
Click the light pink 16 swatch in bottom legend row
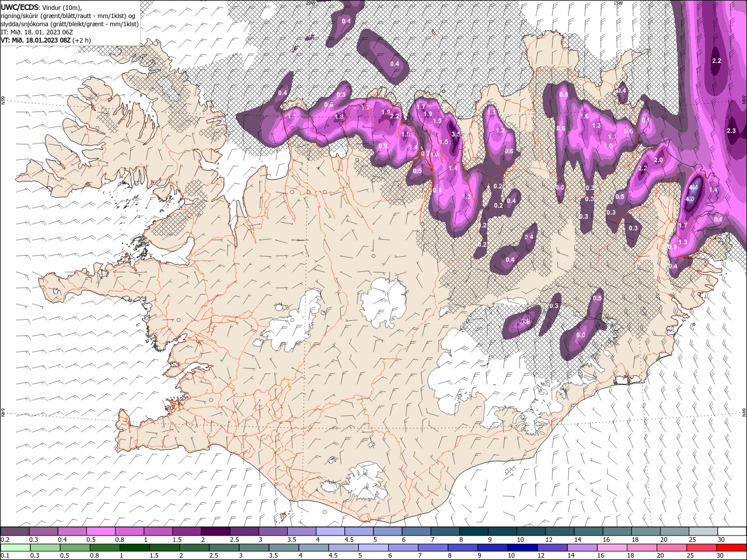[x=613, y=547]
